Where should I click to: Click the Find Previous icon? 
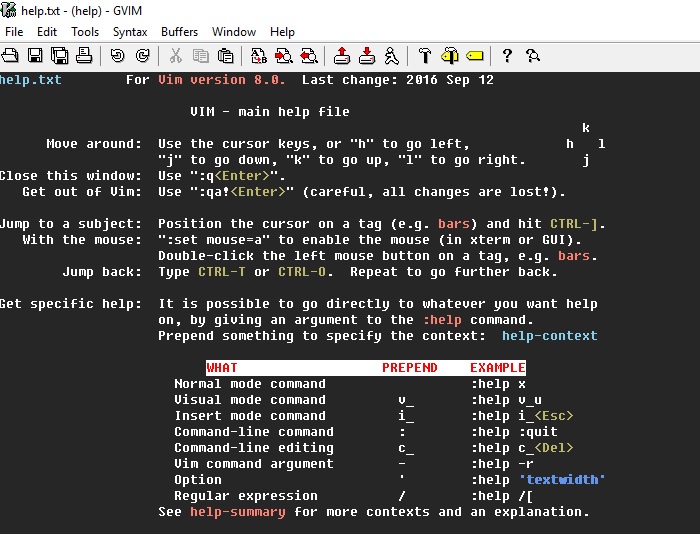(x=308, y=56)
